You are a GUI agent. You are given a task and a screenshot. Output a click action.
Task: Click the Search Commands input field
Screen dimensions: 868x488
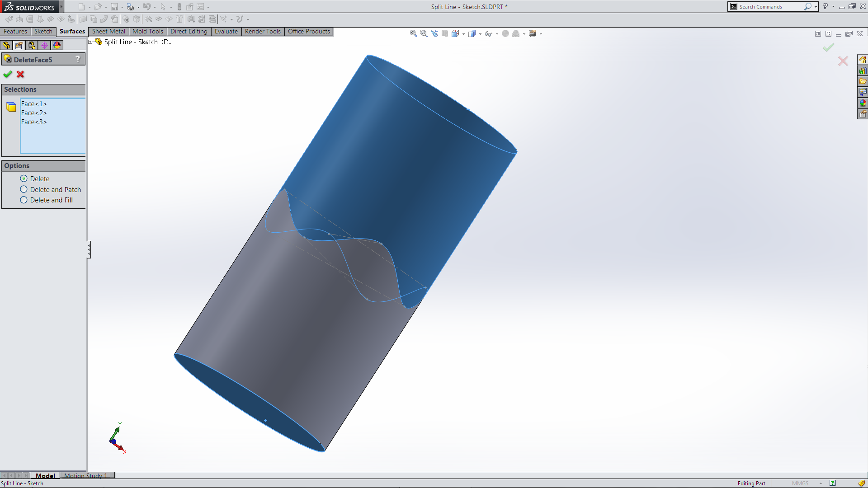point(769,7)
